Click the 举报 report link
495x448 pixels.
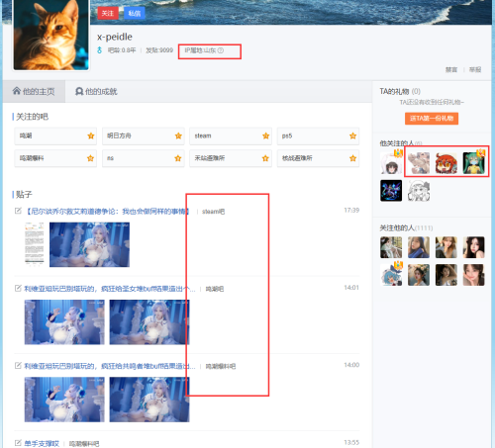475,69
